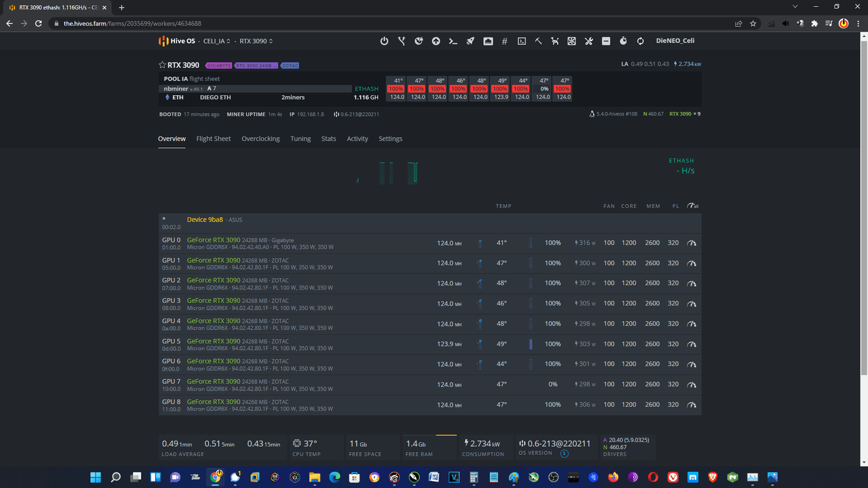Open Microsoft Edge from the taskbar

[x=334, y=477]
